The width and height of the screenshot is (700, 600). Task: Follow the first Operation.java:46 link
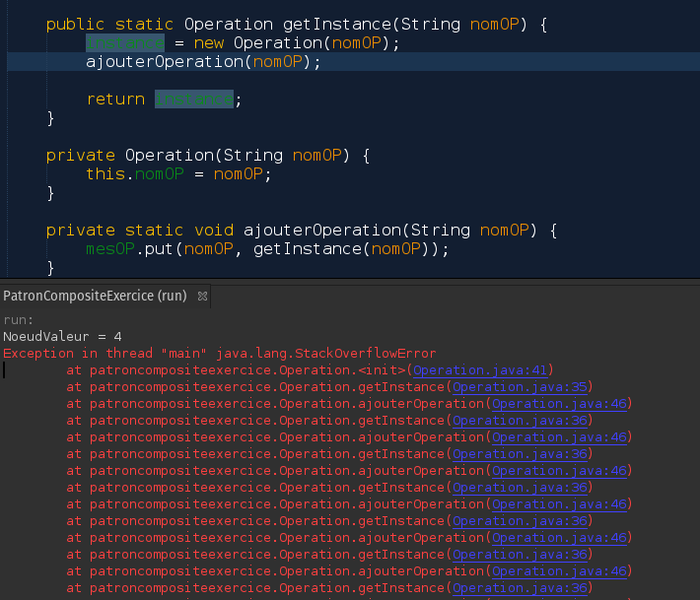(559, 404)
